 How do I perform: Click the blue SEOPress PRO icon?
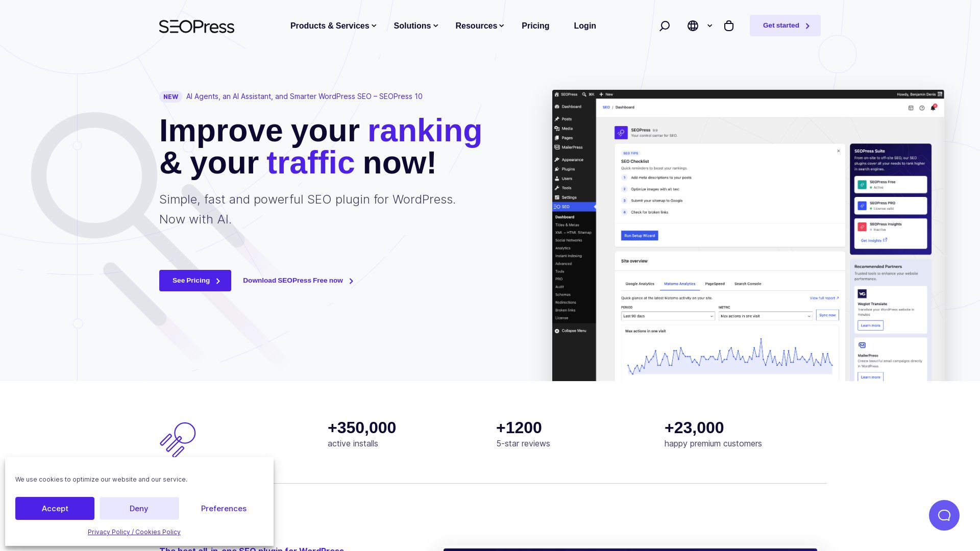tap(862, 206)
